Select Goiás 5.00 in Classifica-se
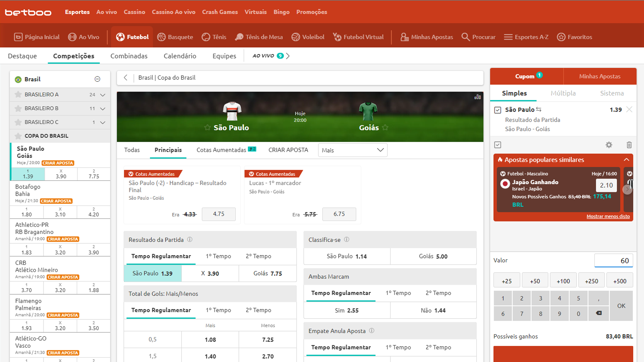 pyautogui.click(x=433, y=256)
